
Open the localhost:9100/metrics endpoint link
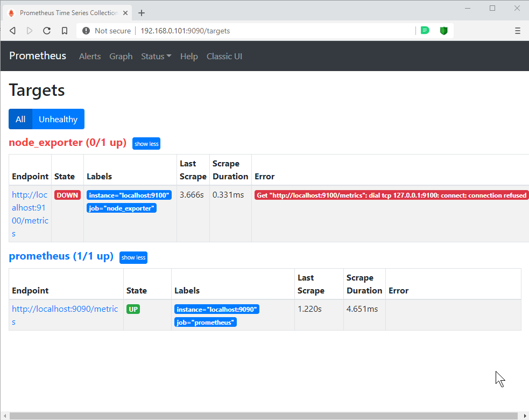pyautogui.click(x=30, y=214)
